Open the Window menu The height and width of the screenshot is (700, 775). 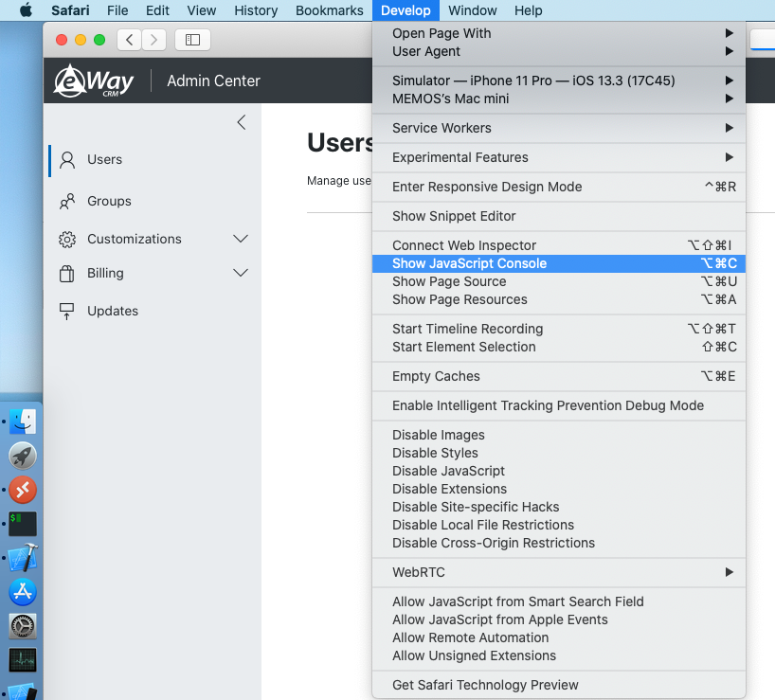pos(473,10)
